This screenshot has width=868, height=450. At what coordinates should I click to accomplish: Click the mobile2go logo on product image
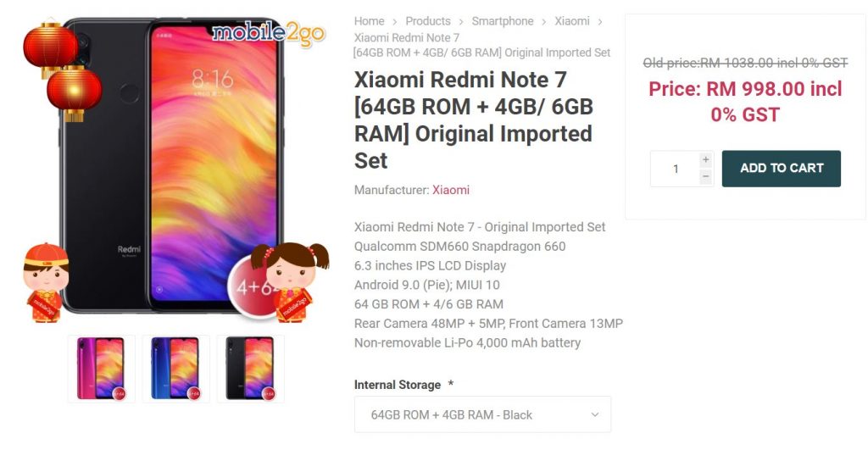[x=269, y=34]
